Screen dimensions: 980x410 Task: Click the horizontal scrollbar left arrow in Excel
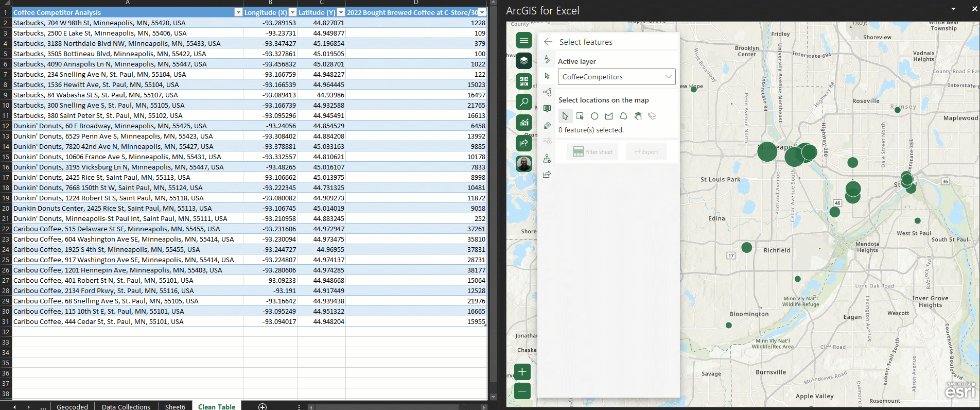click(311, 407)
